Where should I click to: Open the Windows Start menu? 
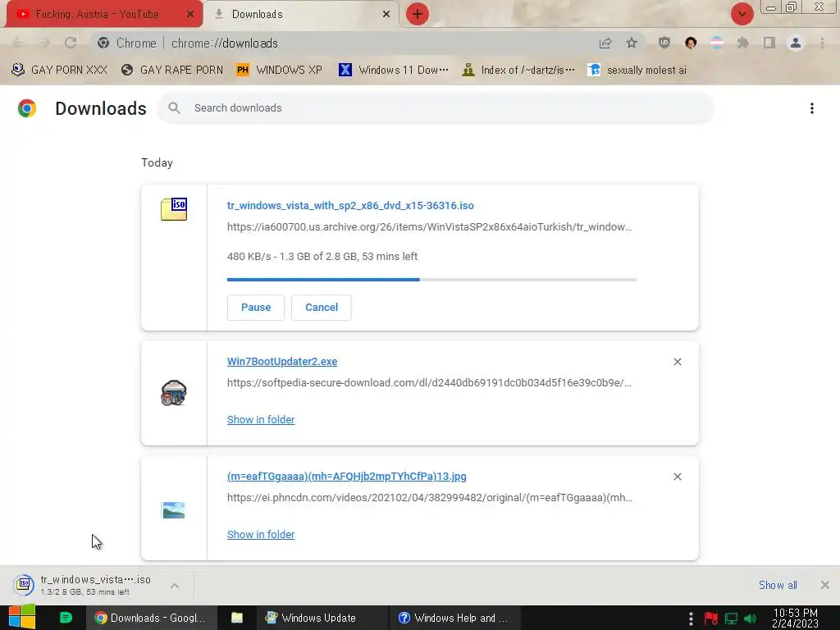point(22,618)
